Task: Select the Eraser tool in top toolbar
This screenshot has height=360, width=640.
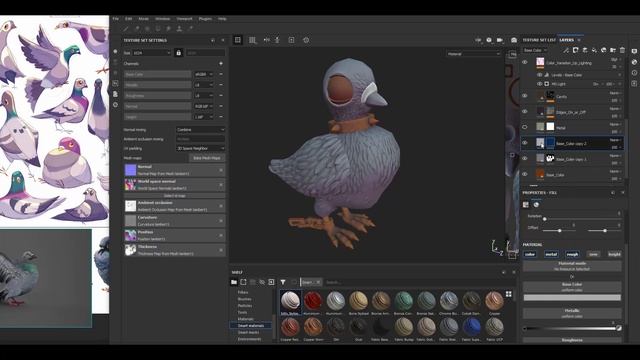Action: tap(137, 29)
